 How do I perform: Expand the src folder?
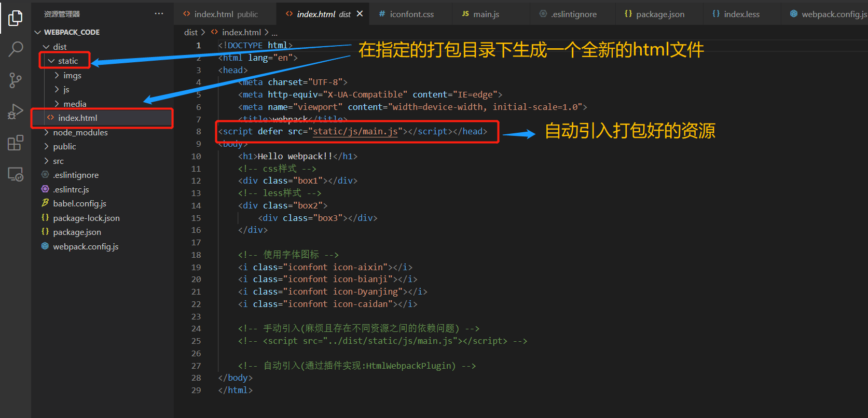(x=46, y=161)
